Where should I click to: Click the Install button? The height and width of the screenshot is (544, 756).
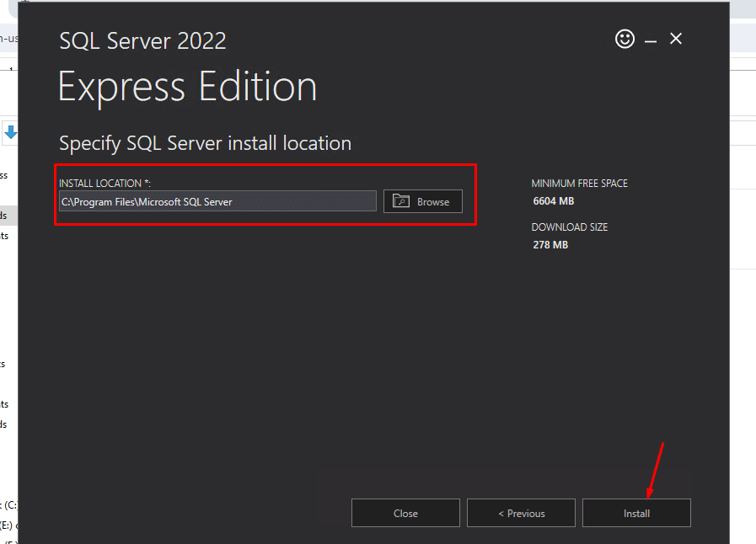coord(636,513)
